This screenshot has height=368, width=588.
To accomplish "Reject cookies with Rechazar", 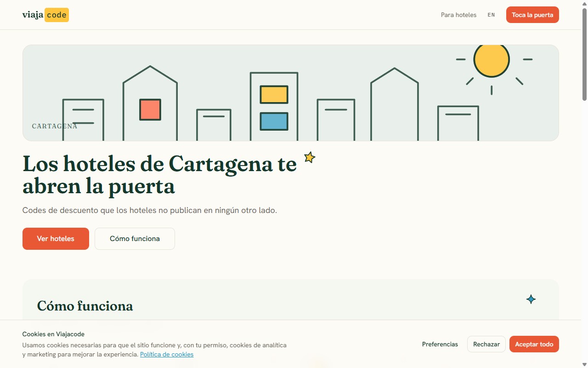I will [x=486, y=344].
